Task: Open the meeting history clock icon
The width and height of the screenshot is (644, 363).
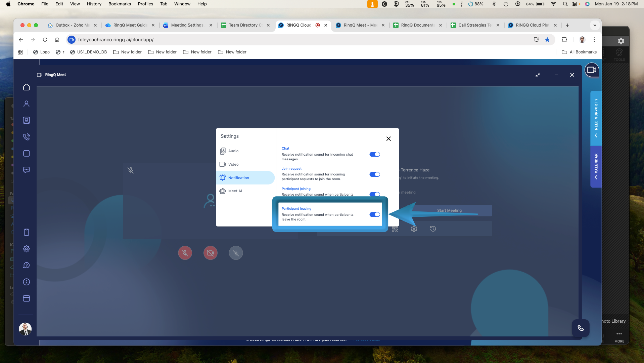Action: 433,229
